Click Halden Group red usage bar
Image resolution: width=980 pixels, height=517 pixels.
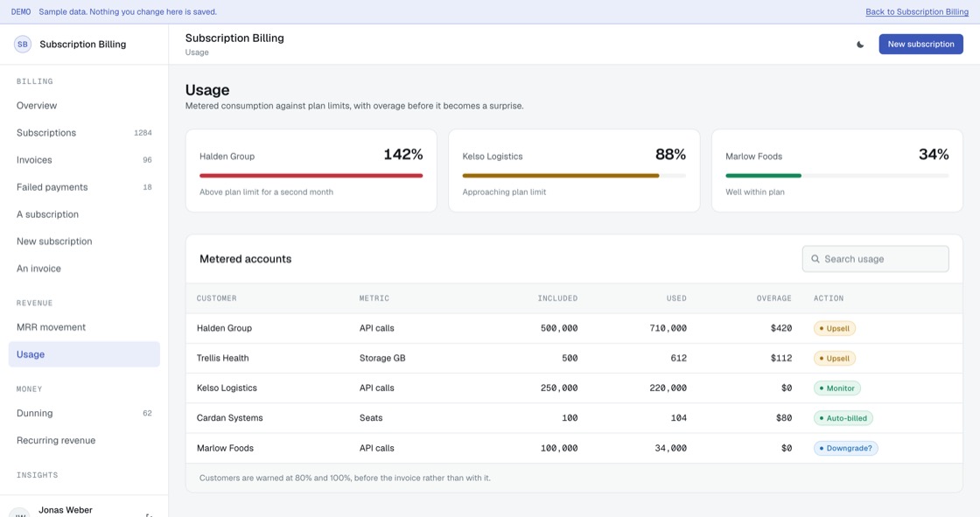[x=311, y=176]
